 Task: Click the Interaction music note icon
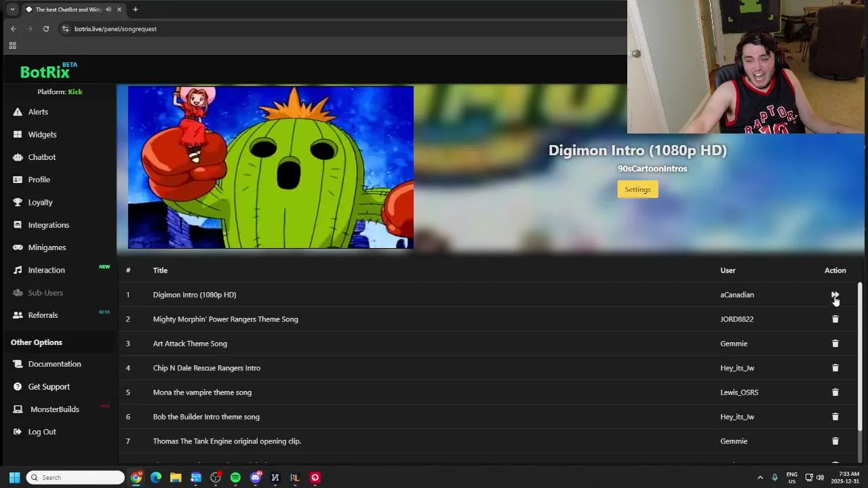pos(18,270)
